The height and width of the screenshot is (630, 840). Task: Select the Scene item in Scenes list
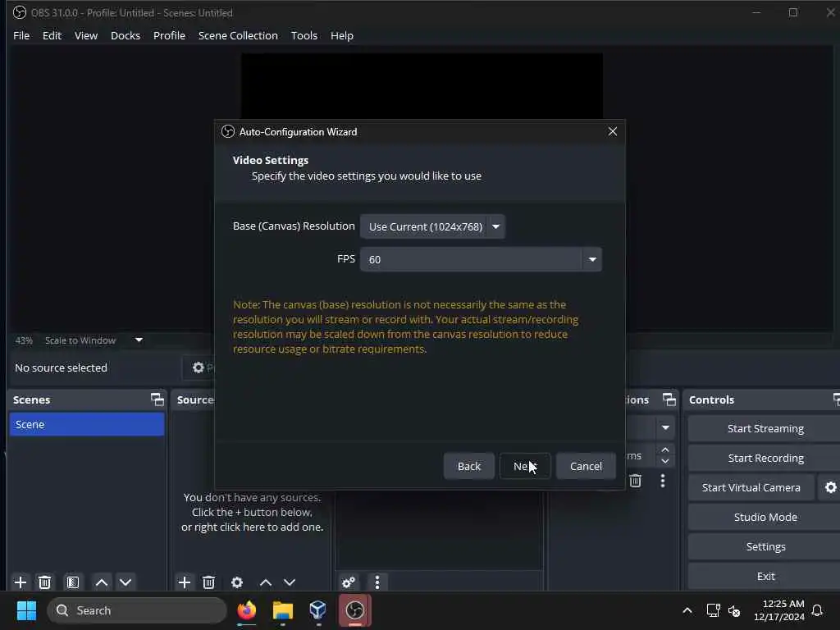pyautogui.click(x=87, y=424)
